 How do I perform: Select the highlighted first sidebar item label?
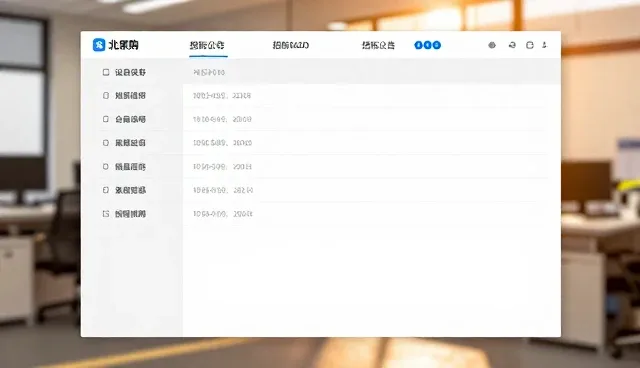[x=130, y=72]
